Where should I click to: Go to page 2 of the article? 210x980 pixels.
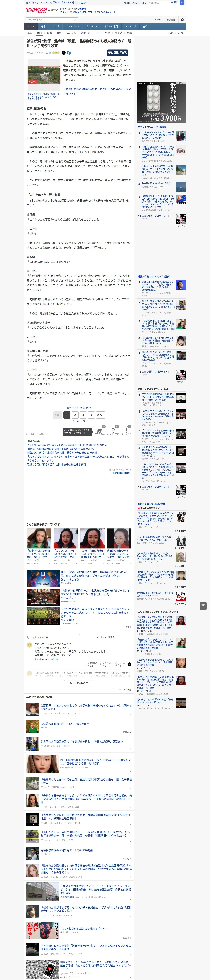(75, 415)
